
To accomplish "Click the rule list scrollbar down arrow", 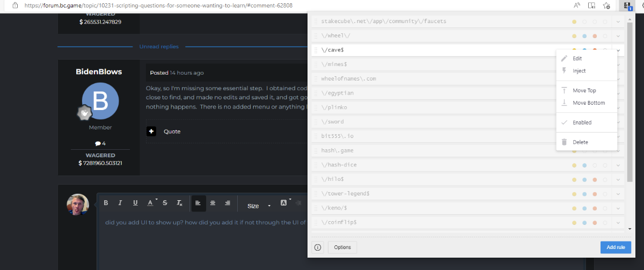I will (x=630, y=228).
